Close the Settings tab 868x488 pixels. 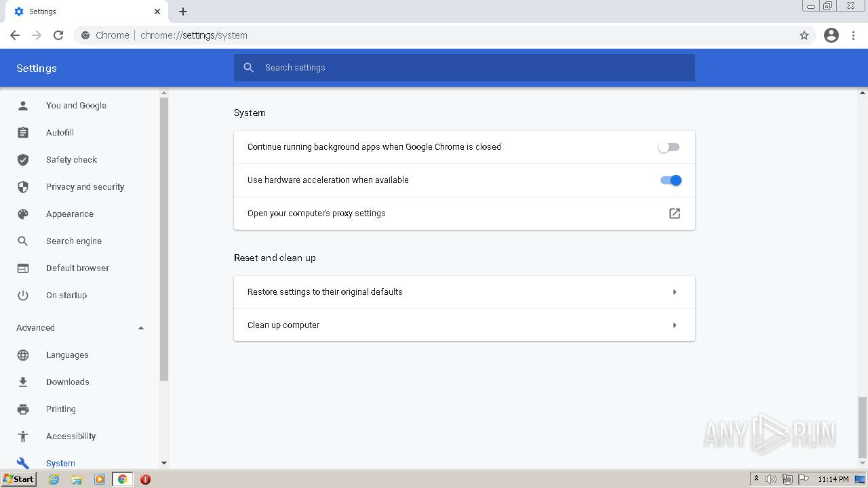(157, 12)
